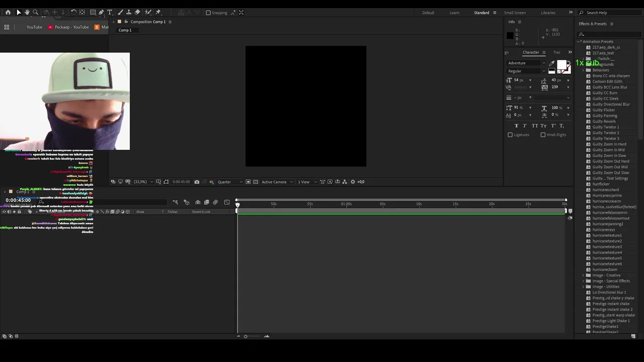Select the Zoom magnifier tool
Screen dimensions: 644x362
coord(35,12)
